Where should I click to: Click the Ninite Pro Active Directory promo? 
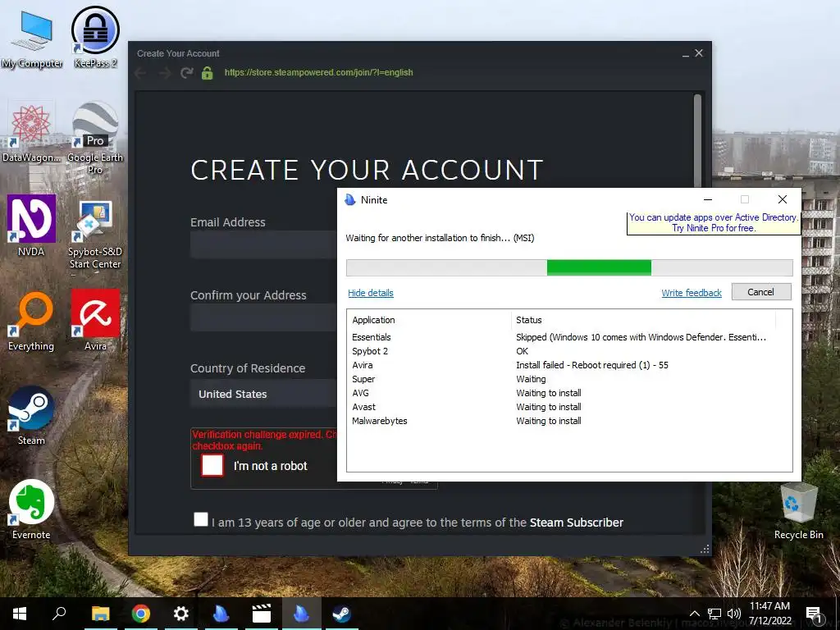click(713, 222)
